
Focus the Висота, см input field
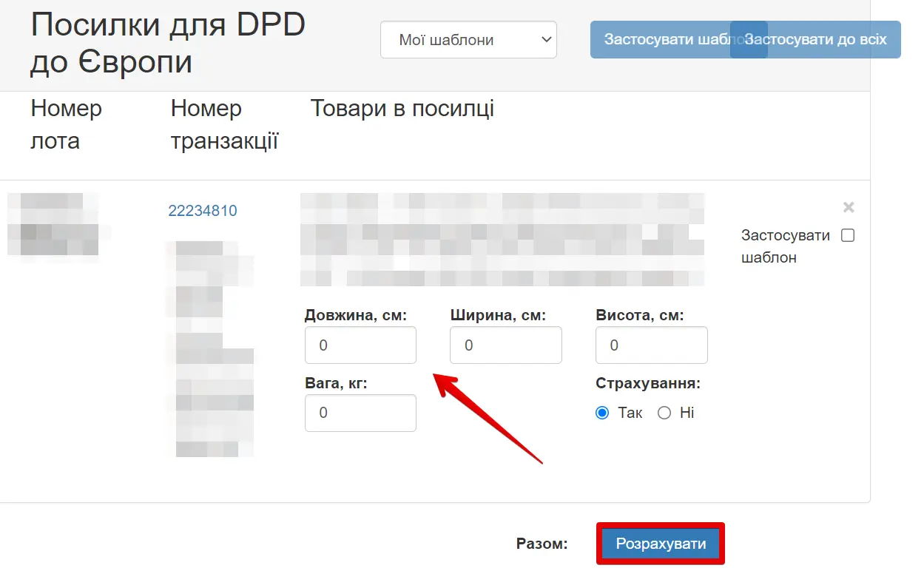coord(652,345)
